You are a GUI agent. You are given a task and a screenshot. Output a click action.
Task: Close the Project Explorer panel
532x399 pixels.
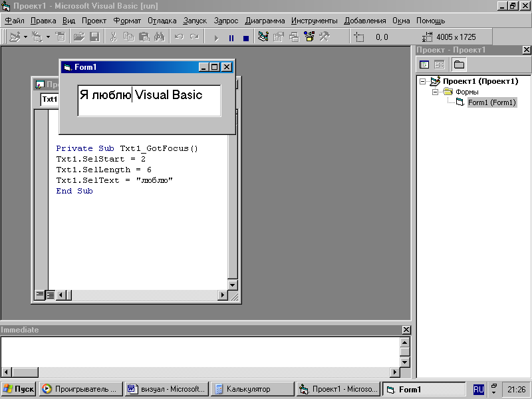[526, 50]
